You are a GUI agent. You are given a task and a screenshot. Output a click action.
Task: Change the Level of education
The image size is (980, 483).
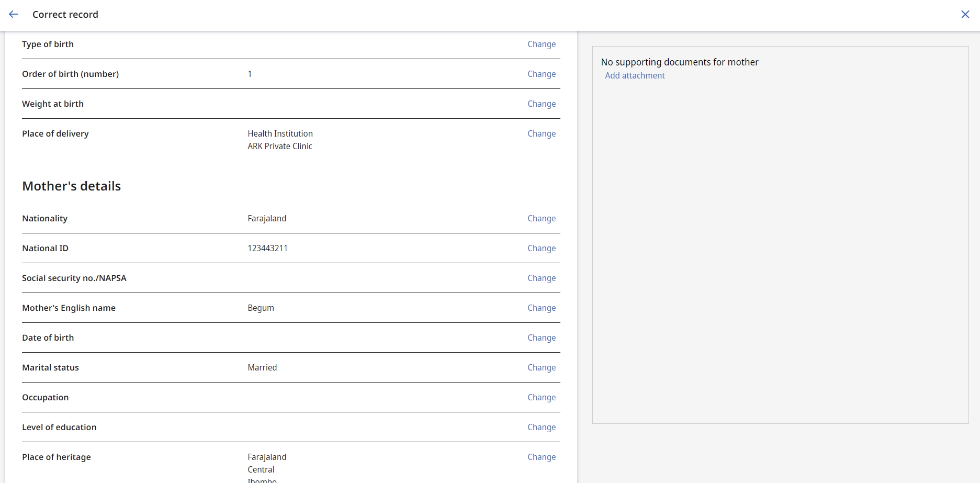click(541, 427)
